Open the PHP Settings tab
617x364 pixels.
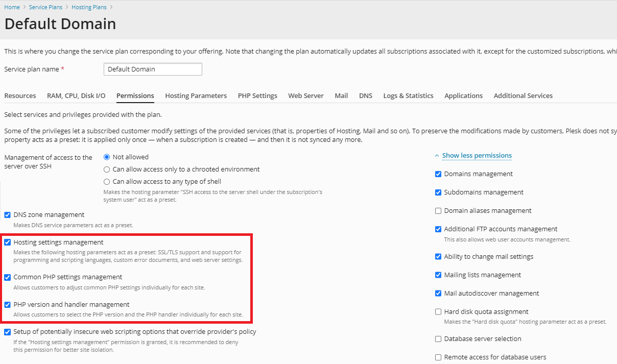[x=257, y=96]
